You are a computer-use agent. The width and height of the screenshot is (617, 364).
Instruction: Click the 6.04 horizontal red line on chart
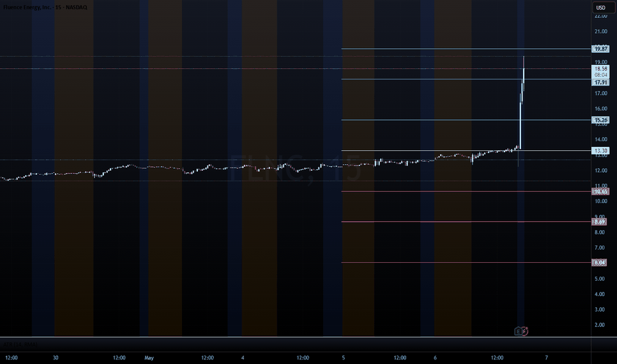pos(466,263)
